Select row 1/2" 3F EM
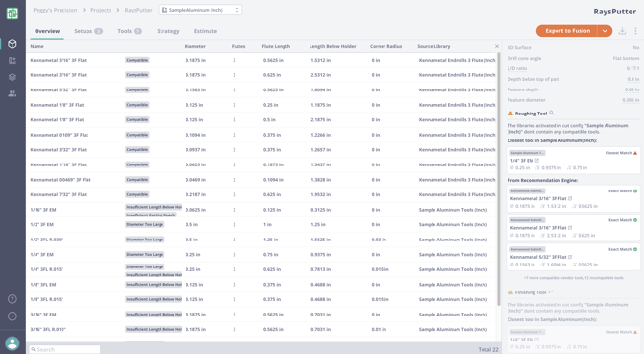Image resolution: width=644 pixels, height=354 pixels. pyautogui.click(x=261, y=224)
